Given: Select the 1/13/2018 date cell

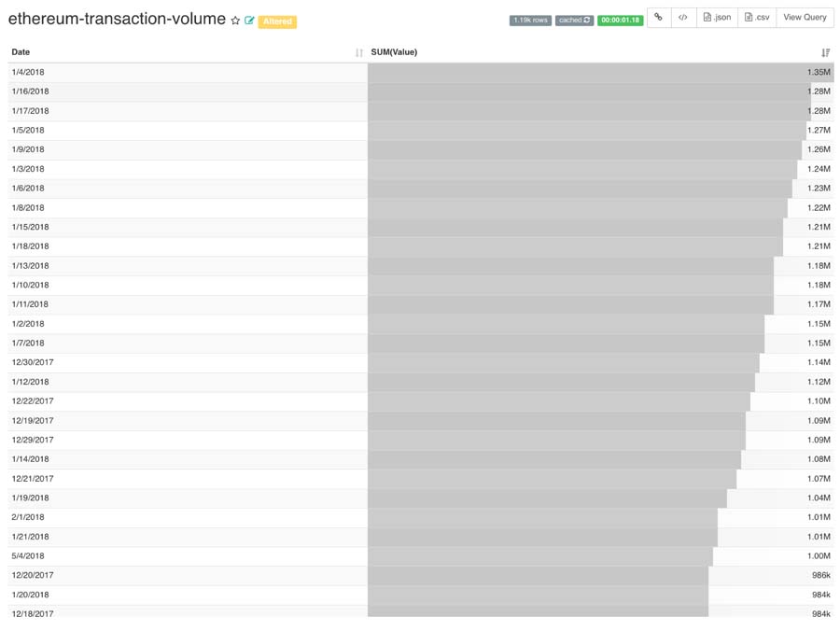Looking at the screenshot, I should pyautogui.click(x=188, y=266).
